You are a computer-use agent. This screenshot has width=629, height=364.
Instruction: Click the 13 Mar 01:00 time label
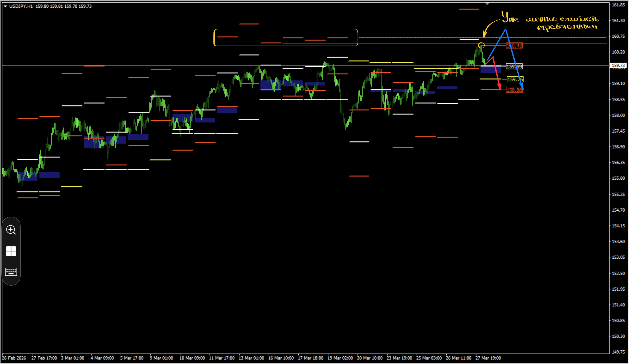pyautogui.click(x=251, y=358)
